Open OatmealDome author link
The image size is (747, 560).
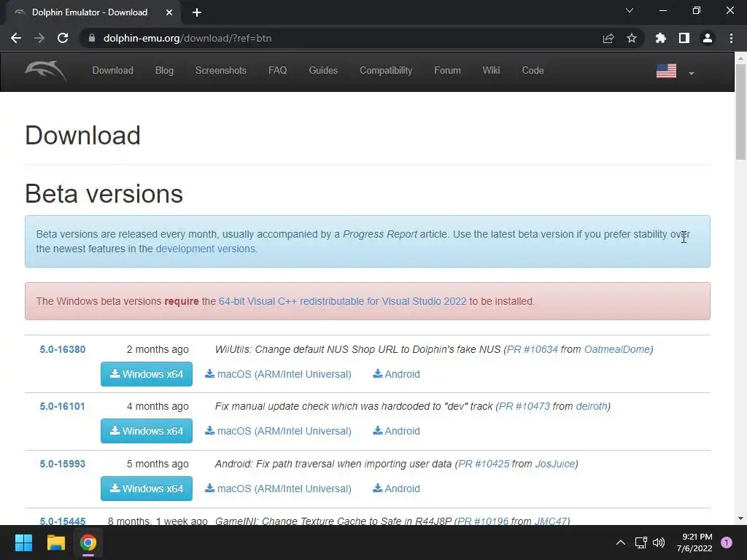coord(617,349)
